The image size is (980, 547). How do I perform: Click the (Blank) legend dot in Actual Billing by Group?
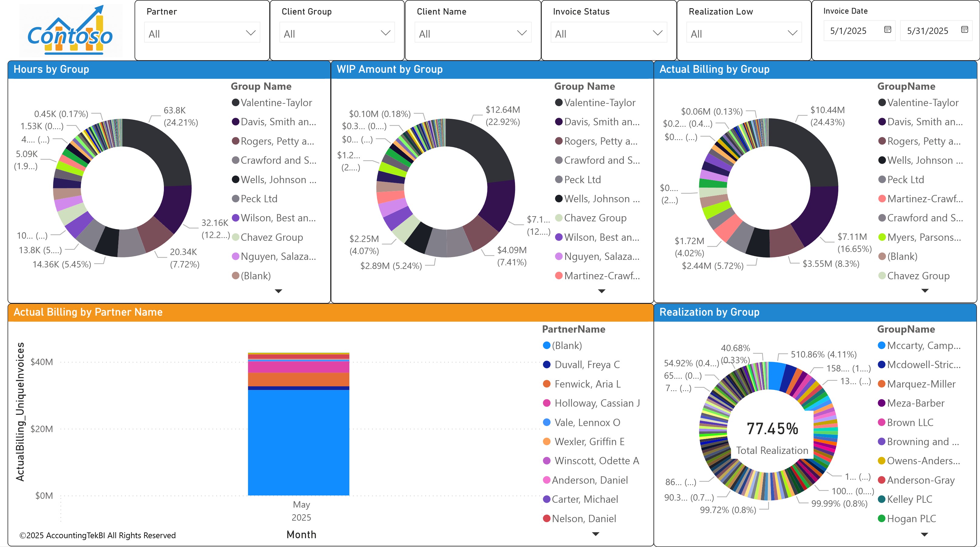pos(882,256)
